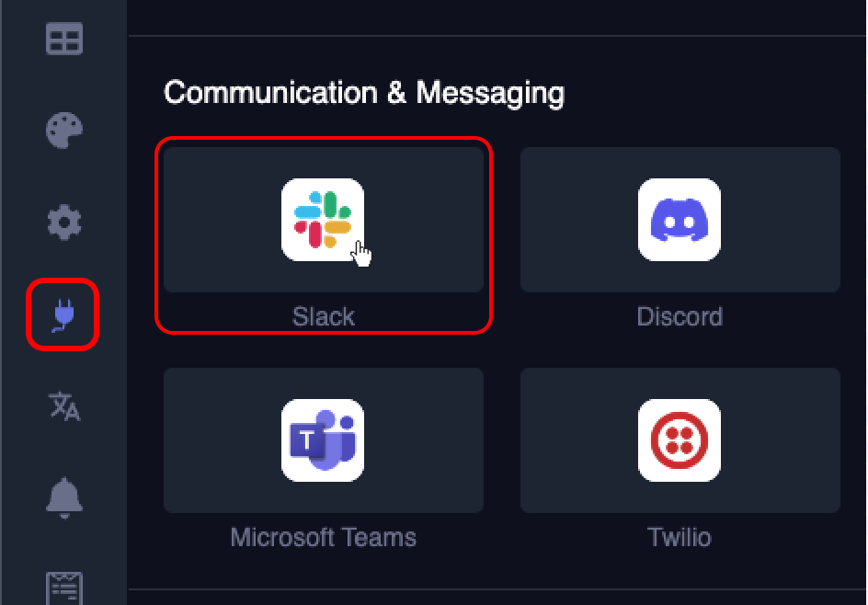Click the Discord logo
Screen dimensions: 868x605
(x=680, y=220)
